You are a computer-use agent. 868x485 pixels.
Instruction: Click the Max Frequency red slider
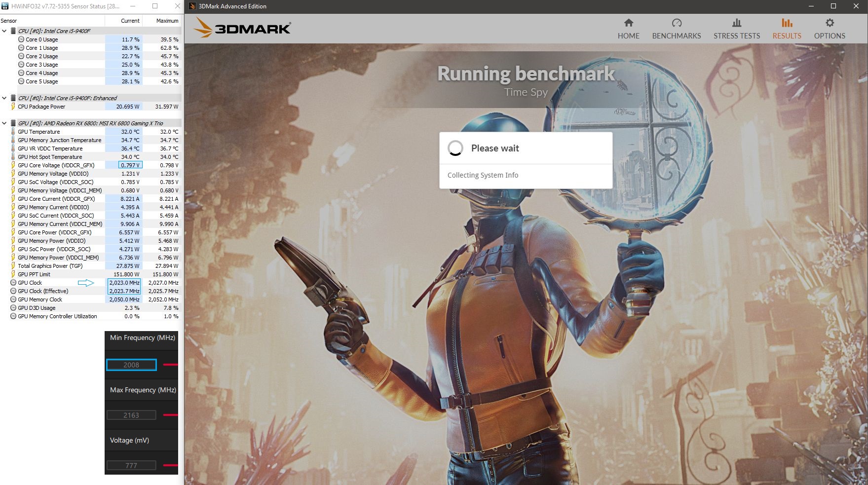click(170, 415)
